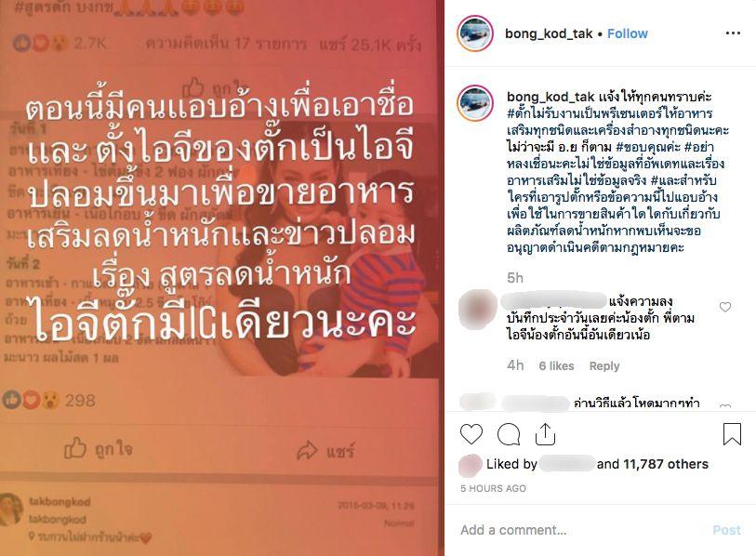Screen dimensions: 756x556
Task: View the 6 likes on first comment
Action: 556,366
